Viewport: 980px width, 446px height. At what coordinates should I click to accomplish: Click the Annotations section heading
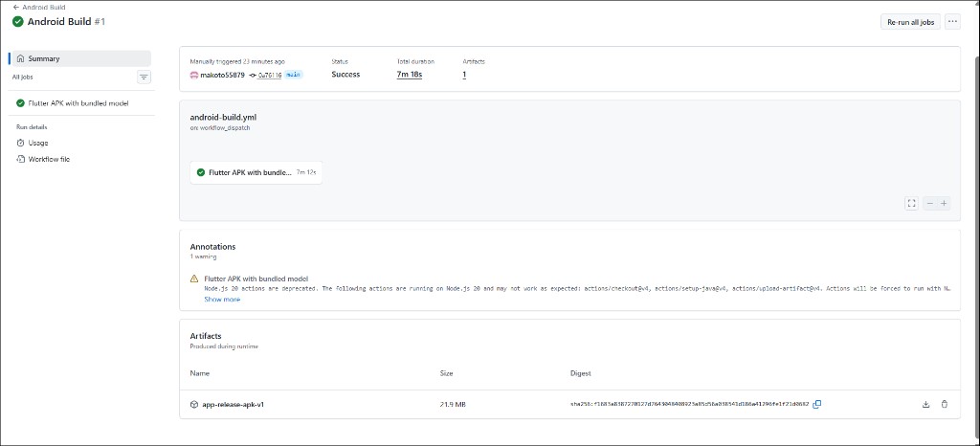(x=212, y=247)
